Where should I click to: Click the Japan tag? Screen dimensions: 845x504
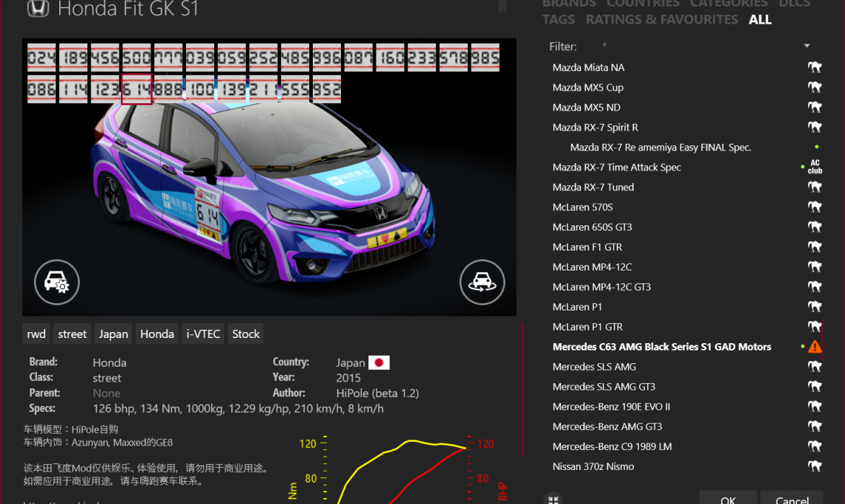click(x=113, y=334)
